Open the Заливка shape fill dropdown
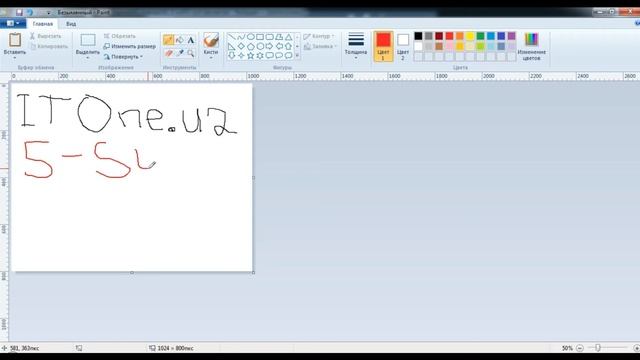640x360 pixels. pos(320,47)
